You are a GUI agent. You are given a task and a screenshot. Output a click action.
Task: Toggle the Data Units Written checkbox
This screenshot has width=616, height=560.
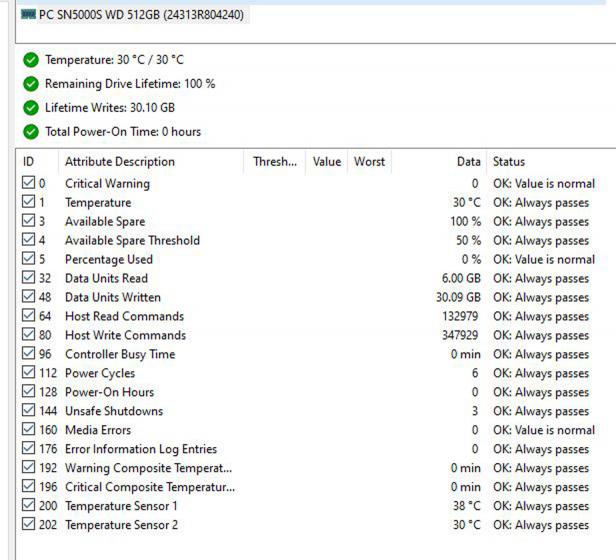click(28, 296)
